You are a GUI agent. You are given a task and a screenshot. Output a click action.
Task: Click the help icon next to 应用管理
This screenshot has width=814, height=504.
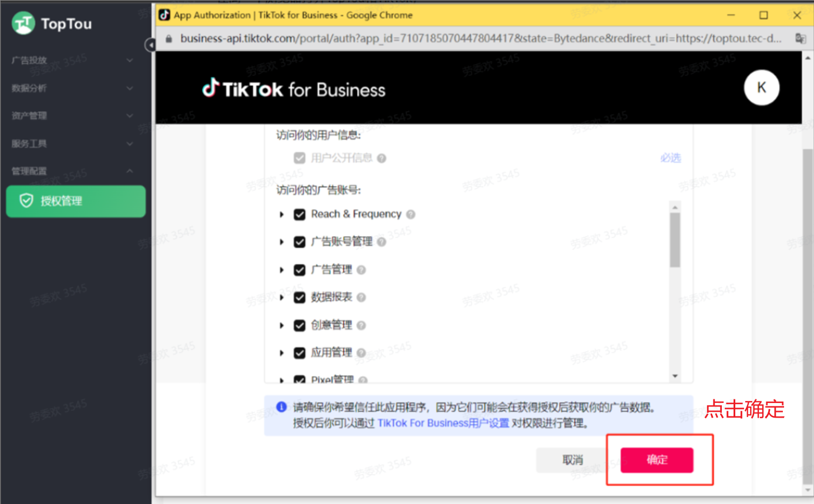[x=361, y=353]
